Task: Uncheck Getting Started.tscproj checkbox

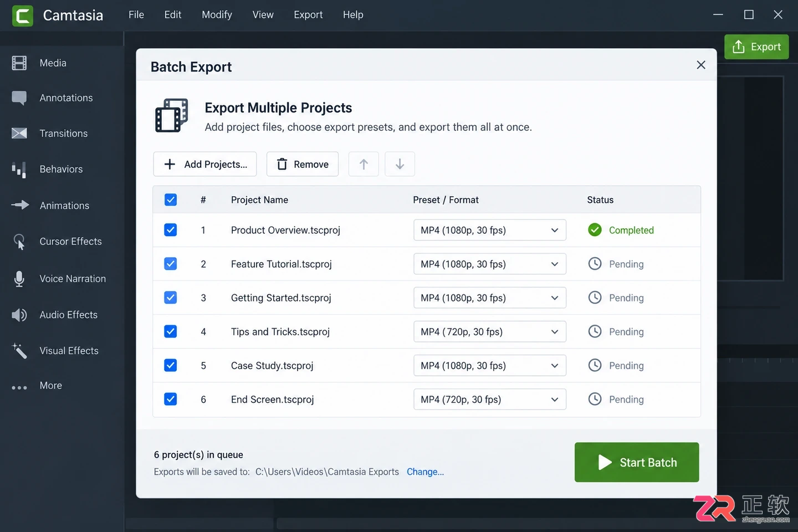Action: point(171,298)
